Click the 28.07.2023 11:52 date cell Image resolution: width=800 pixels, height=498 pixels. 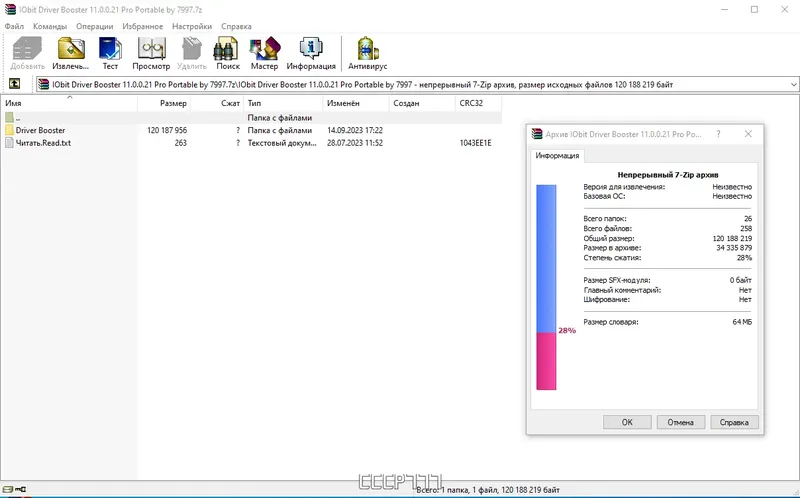(355, 143)
